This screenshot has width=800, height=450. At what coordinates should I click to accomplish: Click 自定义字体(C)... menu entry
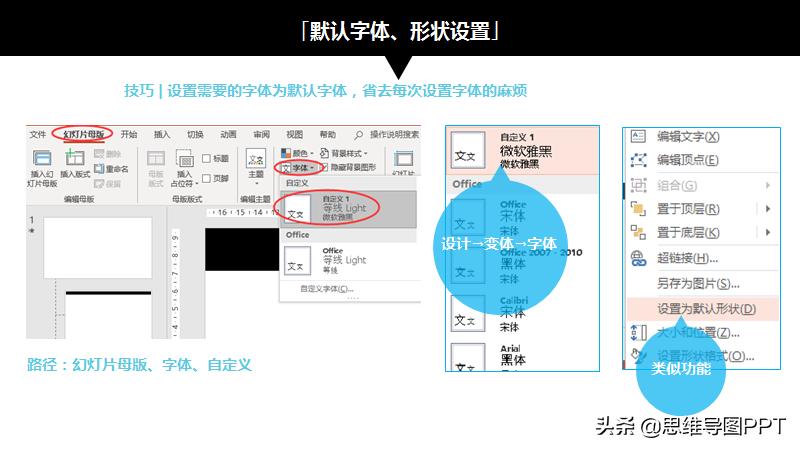[x=327, y=289]
